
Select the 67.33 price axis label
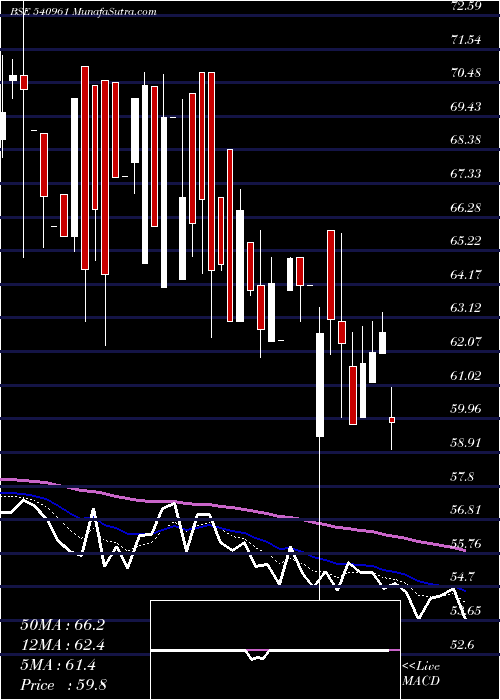466,174
